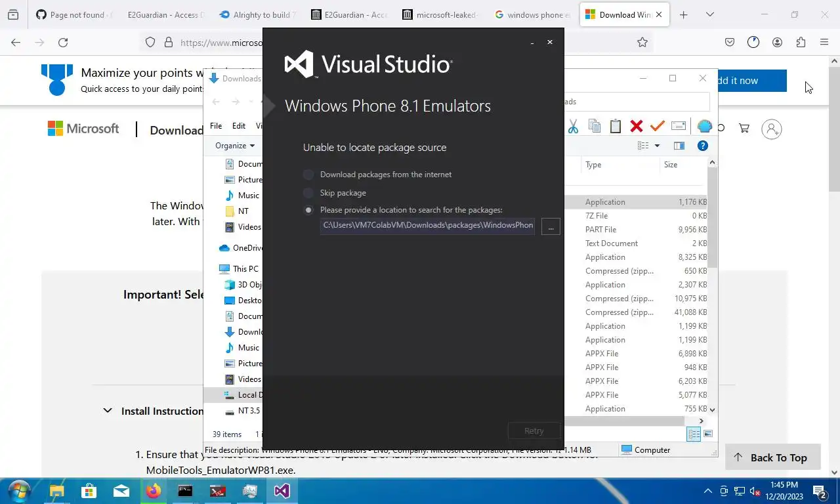Switch Explorer to details view icon in status bar

694,434
